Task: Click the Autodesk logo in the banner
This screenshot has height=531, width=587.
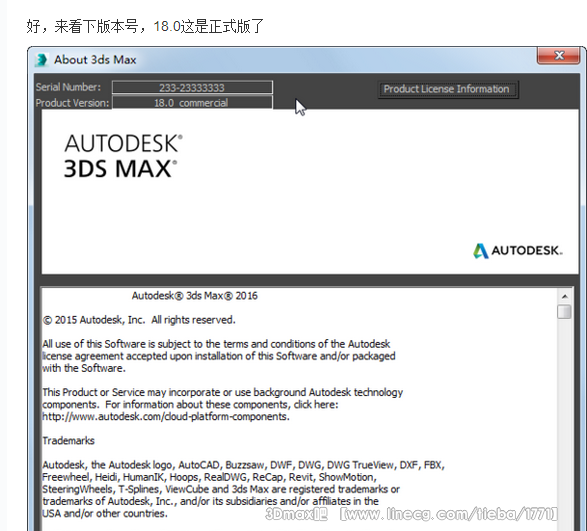Action: pyautogui.click(x=518, y=251)
